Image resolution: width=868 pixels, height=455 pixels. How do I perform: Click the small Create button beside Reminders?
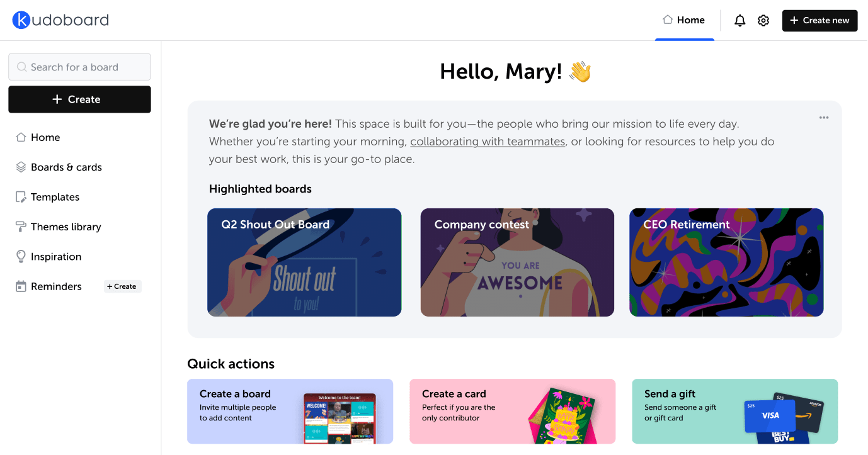coord(123,286)
